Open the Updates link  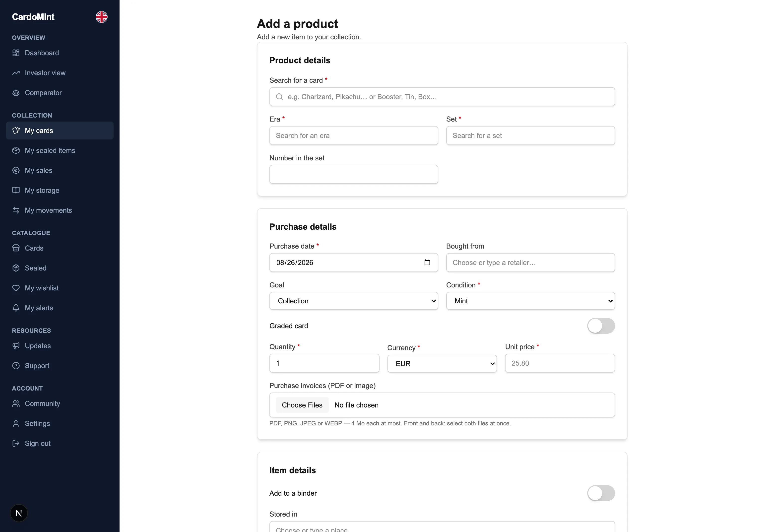click(60, 346)
